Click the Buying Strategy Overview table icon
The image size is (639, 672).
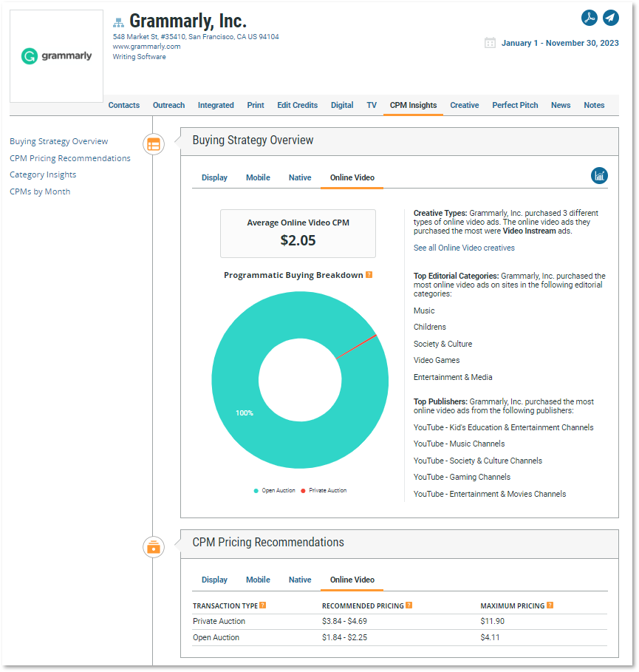click(154, 144)
